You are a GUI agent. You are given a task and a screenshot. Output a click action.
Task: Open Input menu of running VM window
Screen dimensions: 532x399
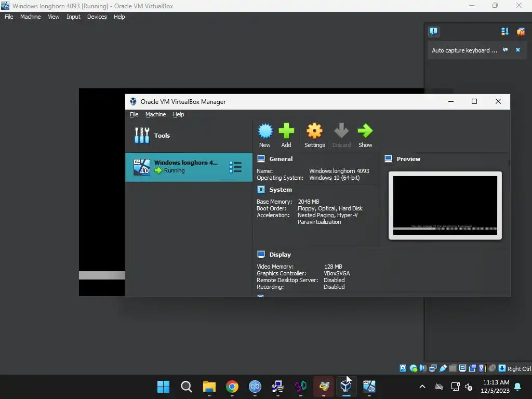(x=73, y=17)
